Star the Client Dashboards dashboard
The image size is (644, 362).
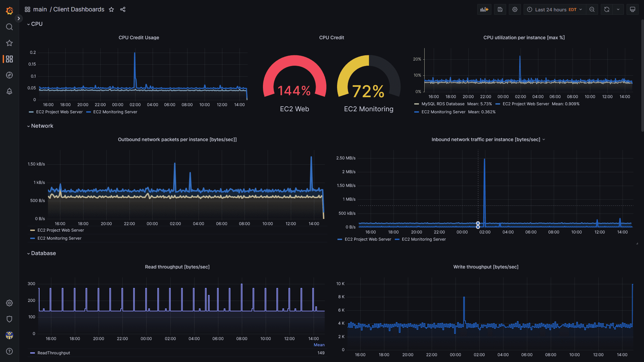click(x=111, y=9)
